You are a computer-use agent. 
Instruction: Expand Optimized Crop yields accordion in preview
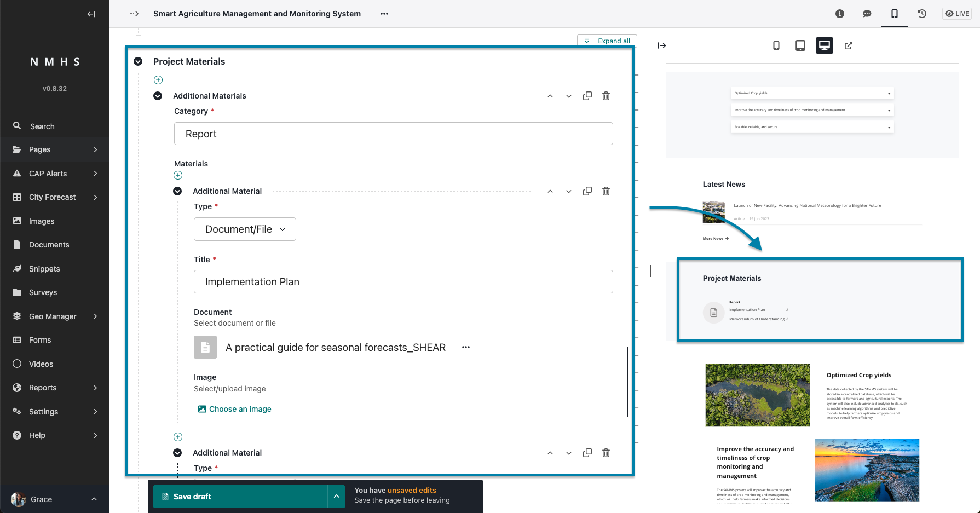click(812, 93)
